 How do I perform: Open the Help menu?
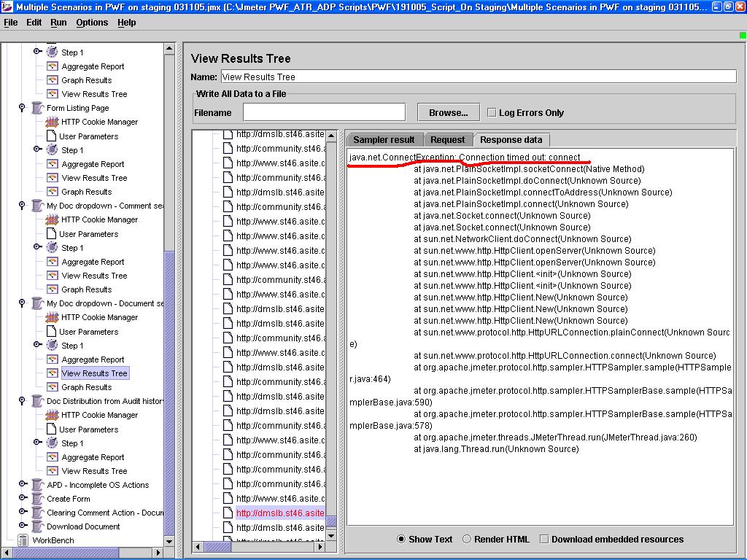click(127, 23)
